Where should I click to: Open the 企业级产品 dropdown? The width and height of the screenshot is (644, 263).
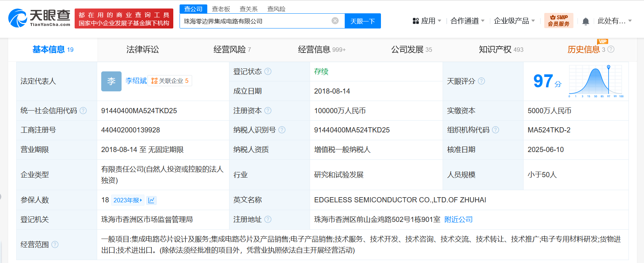pyautogui.click(x=514, y=21)
